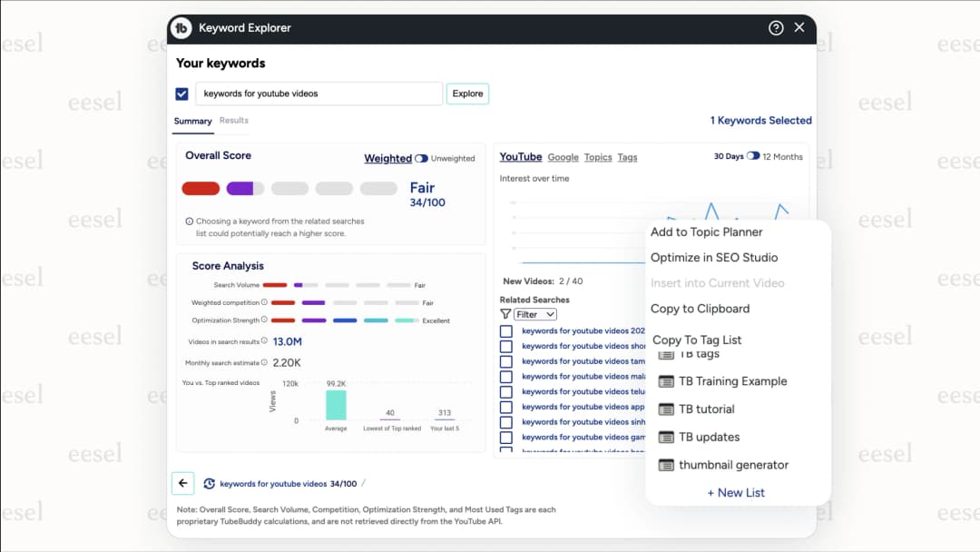This screenshot has height=552, width=980.
Task: Open the Tags tab
Action: 628,158
